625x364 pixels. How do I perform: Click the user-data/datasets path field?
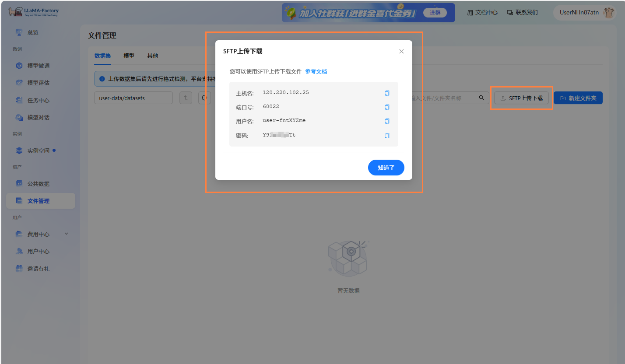[x=133, y=98]
